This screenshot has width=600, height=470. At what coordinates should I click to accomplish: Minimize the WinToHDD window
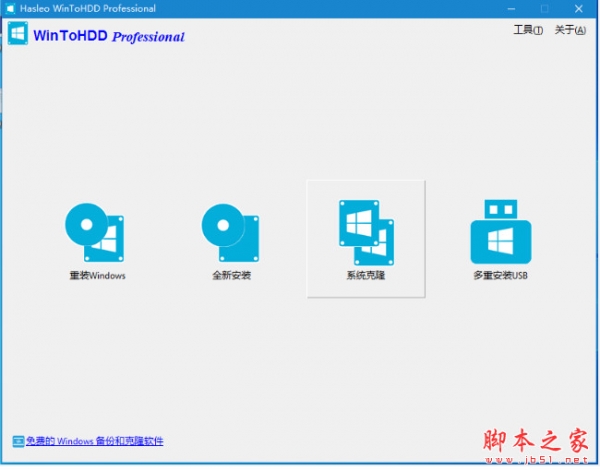point(511,8)
